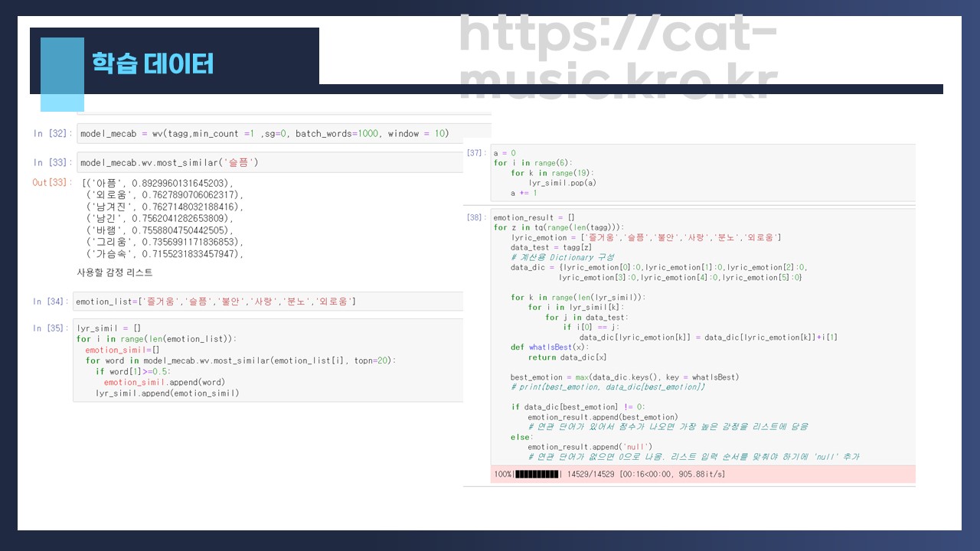
Task: Click the lyr_simil.append(emotion_simil) line
Action: (x=167, y=393)
